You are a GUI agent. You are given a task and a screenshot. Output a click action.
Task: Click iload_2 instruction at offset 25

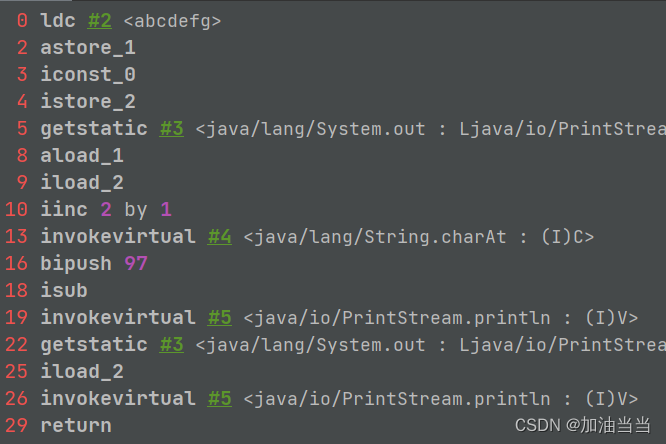82,371
